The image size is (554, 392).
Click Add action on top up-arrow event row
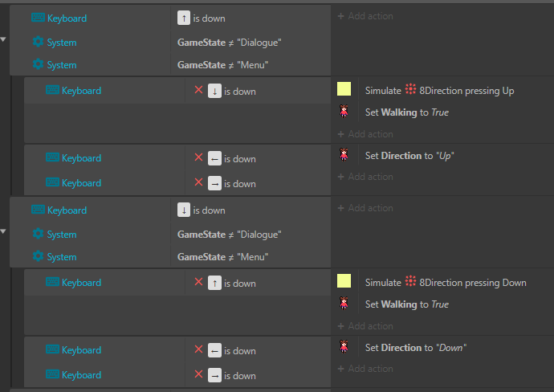365,16
